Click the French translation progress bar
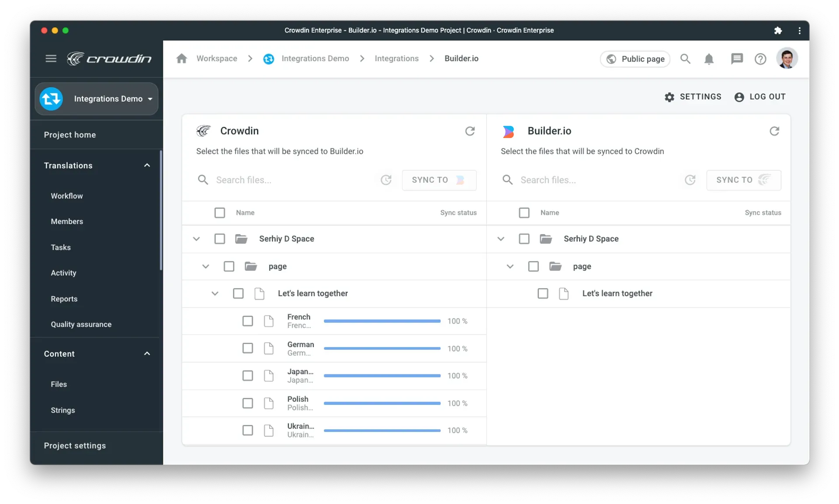This screenshot has height=504, width=839. click(x=382, y=321)
